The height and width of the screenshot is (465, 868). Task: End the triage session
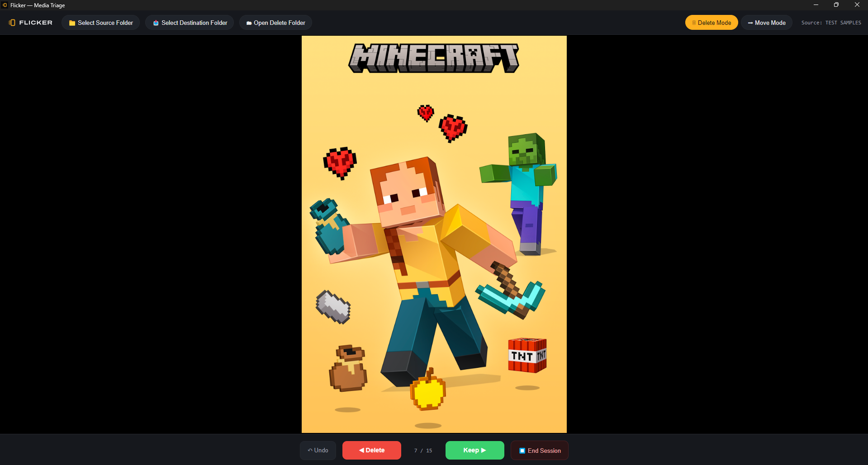point(540,451)
